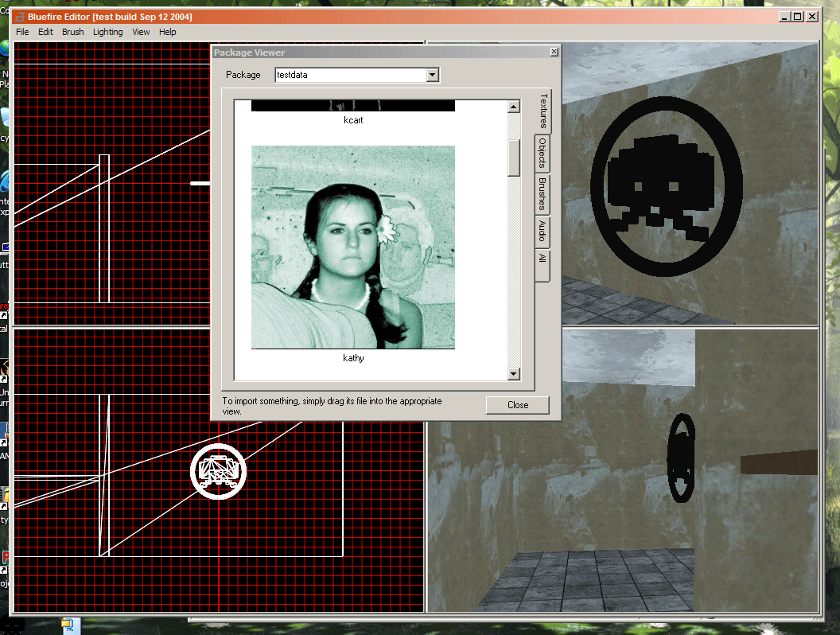Click the Package Viewer title bar X
This screenshot has height=635, width=840.
[x=554, y=52]
